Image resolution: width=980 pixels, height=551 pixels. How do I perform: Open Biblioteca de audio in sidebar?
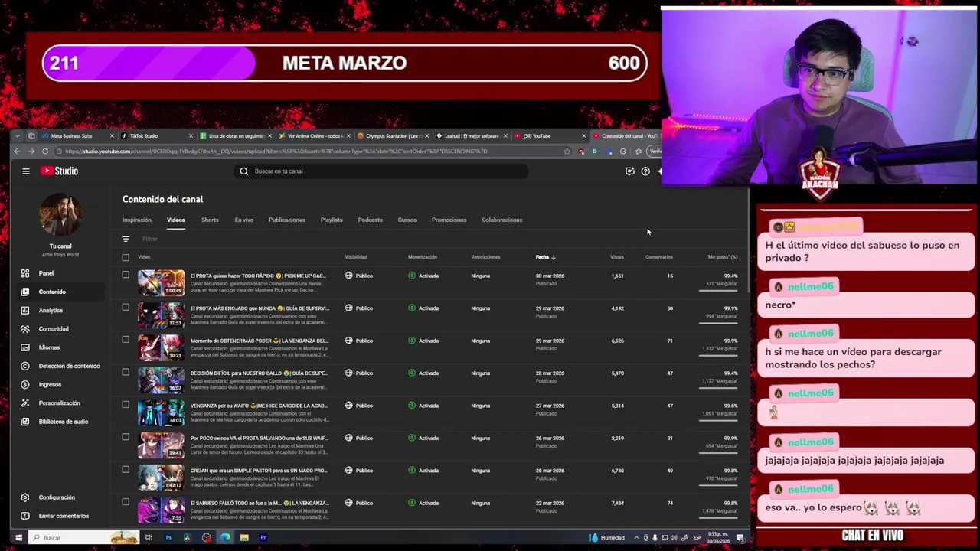[63, 422]
